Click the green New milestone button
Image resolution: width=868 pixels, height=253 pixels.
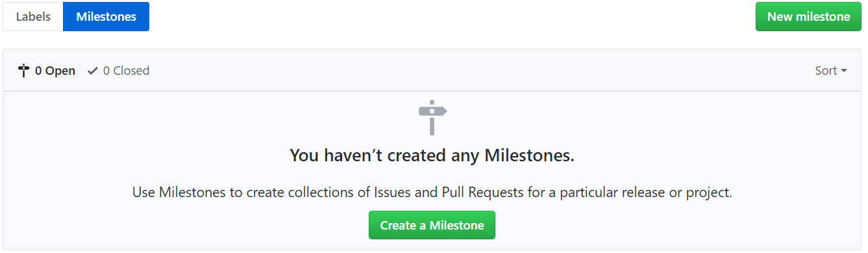(x=809, y=17)
